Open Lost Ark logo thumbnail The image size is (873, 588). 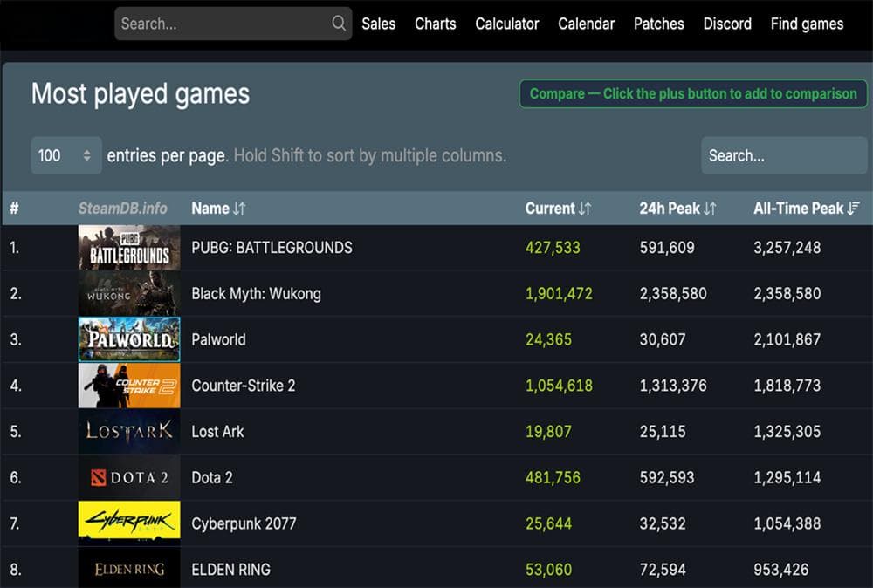click(129, 431)
